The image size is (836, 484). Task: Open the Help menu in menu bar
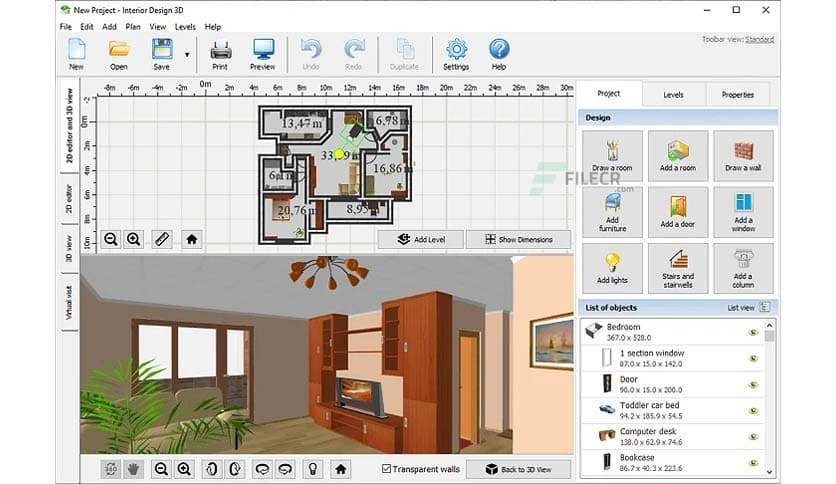pyautogui.click(x=213, y=27)
